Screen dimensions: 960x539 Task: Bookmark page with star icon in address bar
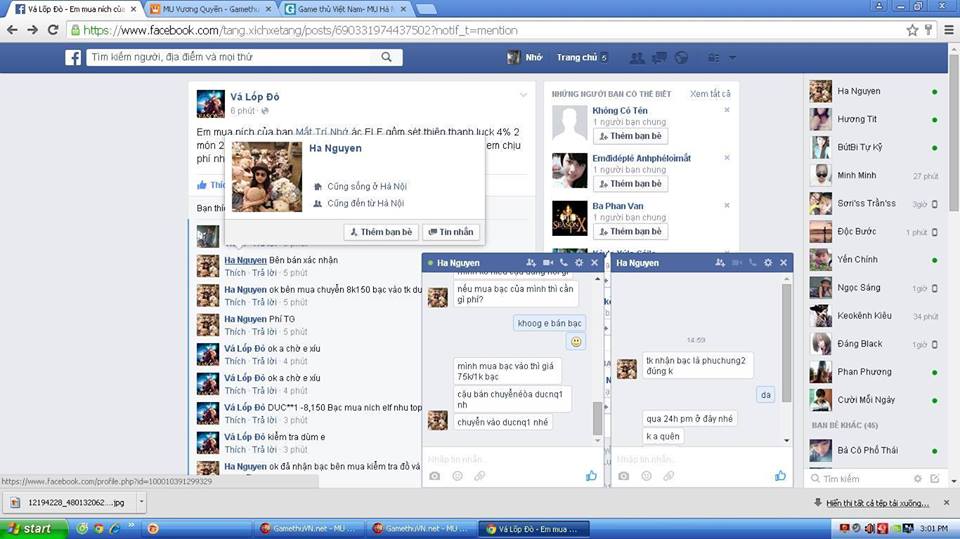(x=912, y=30)
